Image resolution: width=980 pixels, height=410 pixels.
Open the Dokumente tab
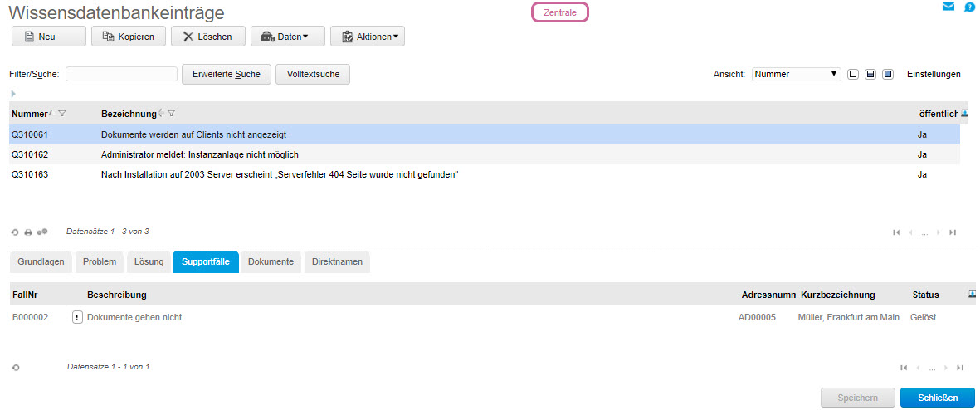(x=271, y=262)
